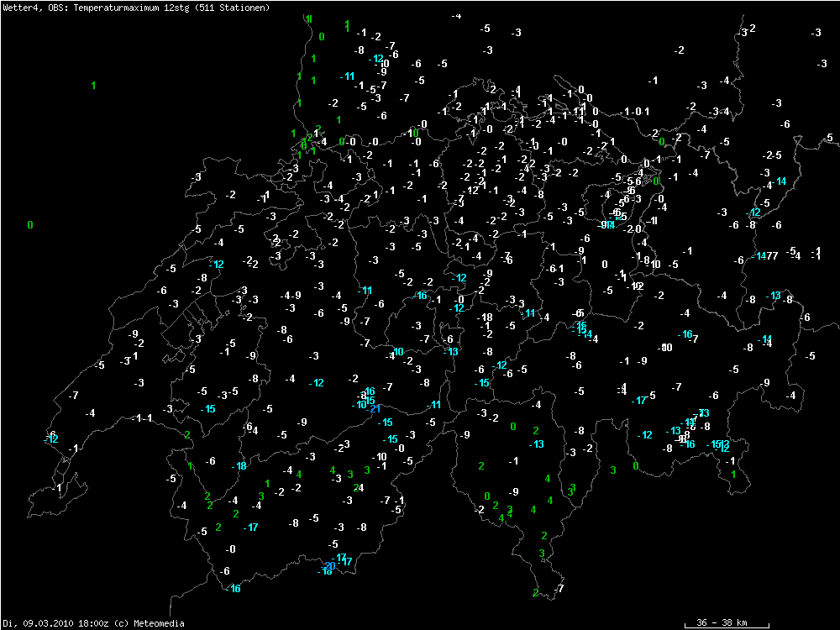The image size is (840, 630).
Task: Click the white -7 at the map's southern tip
Action: tap(559, 589)
